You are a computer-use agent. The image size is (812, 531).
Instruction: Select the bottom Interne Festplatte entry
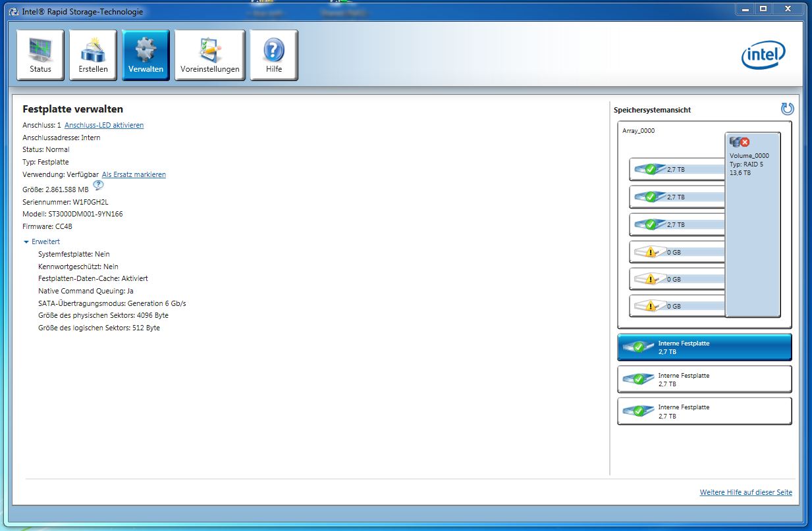pyautogui.click(x=705, y=411)
